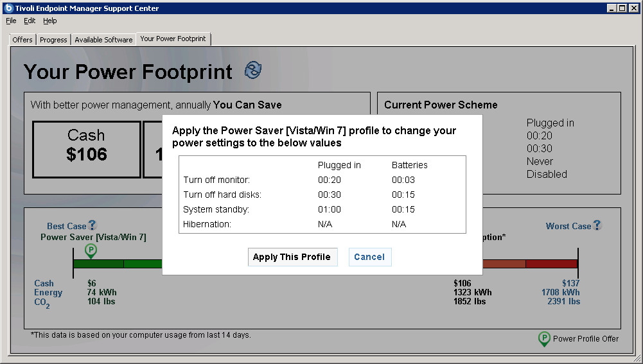Screen dimensions: 643x364
Task: Switch to the Offers tab
Action: tap(22, 40)
